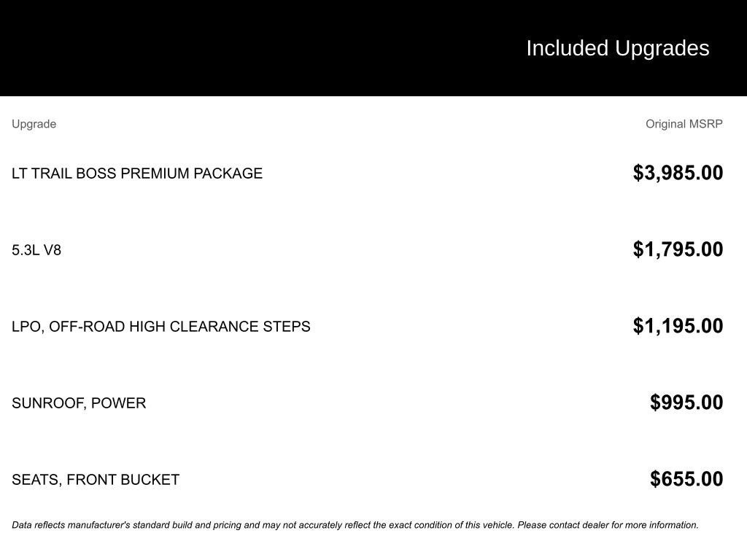Image resolution: width=747 pixels, height=560 pixels.
Task: Click the word Upgrades in the banner
Action: click(x=662, y=49)
